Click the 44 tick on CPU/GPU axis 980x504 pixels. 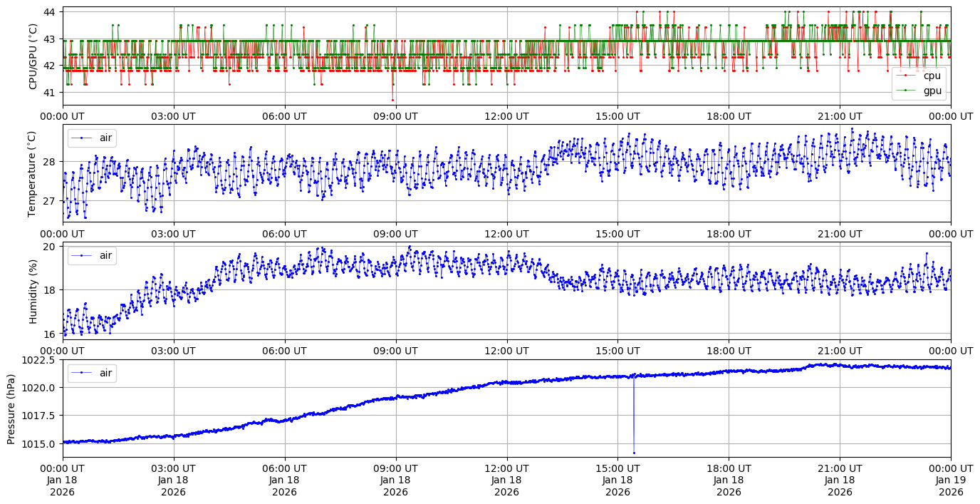tap(50, 12)
